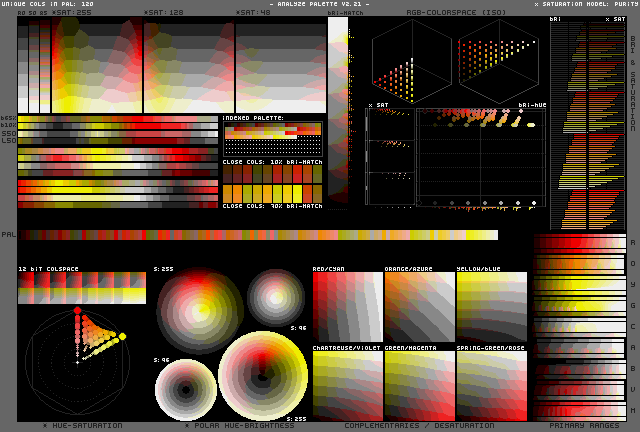Click the *SAT:128 heading
This screenshot has height=432, width=640.
[x=163, y=13]
